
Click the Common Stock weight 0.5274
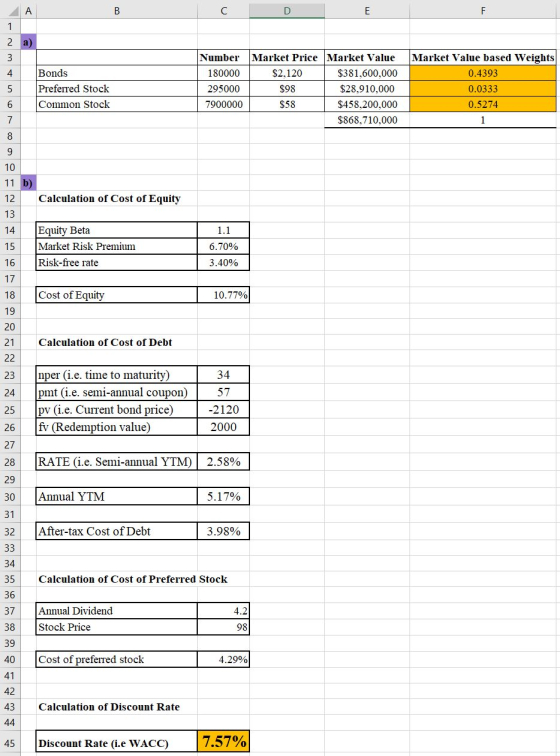tap(483, 104)
